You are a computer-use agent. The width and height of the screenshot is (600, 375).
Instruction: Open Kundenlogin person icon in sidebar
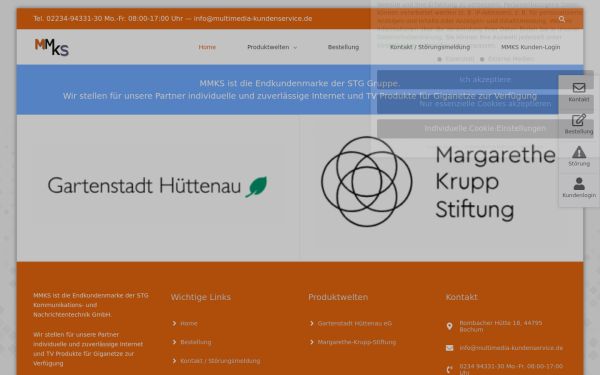click(x=579, y=184)
